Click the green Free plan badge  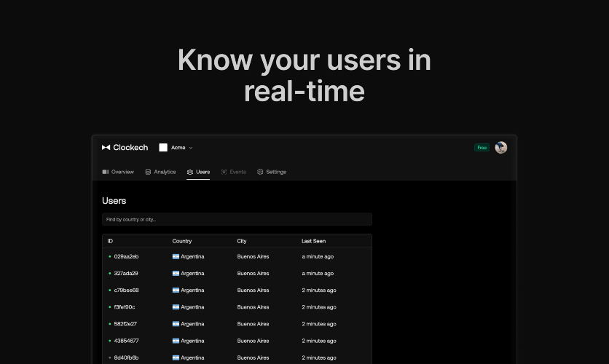click(482, 148)
